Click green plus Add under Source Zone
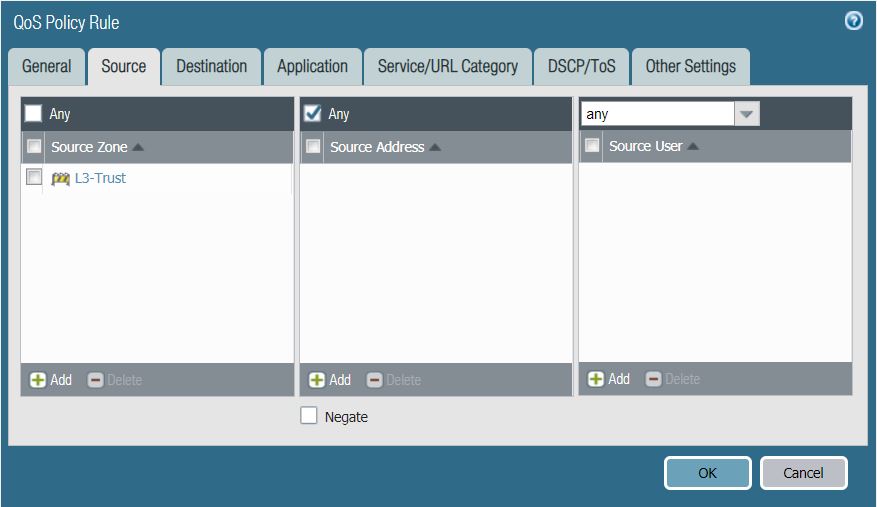The image size is (877, 507). click(x=50, y=380)
